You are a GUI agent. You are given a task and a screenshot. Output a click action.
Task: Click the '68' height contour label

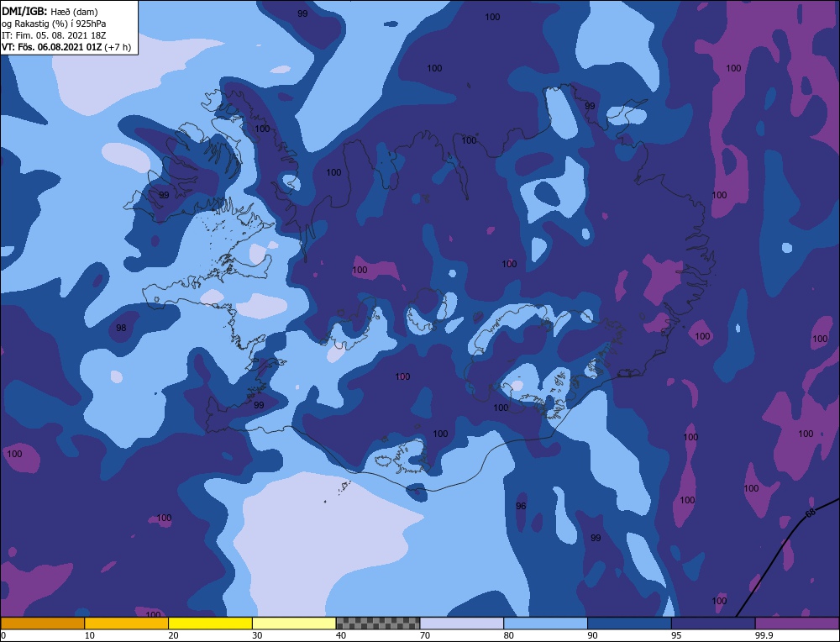[811, 513]
